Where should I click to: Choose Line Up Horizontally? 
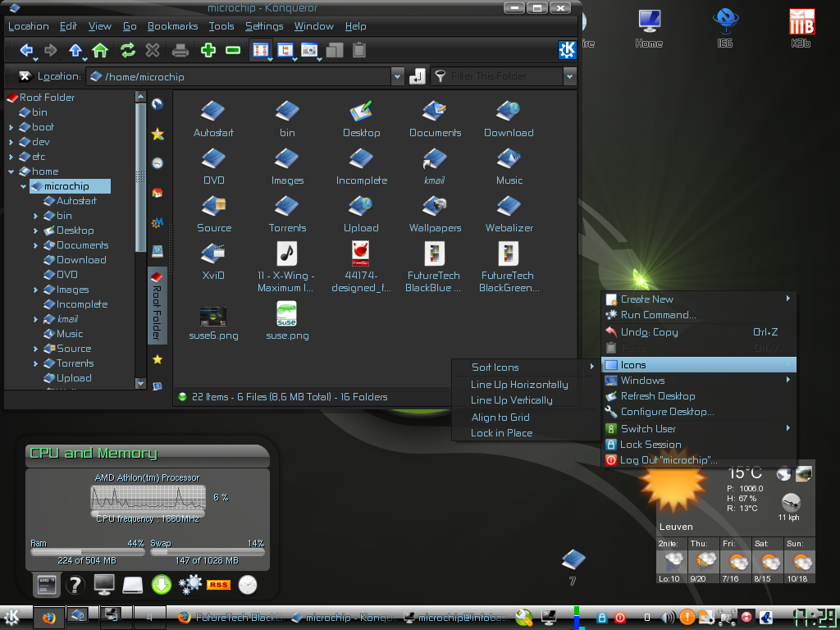[x=525, y=385]
